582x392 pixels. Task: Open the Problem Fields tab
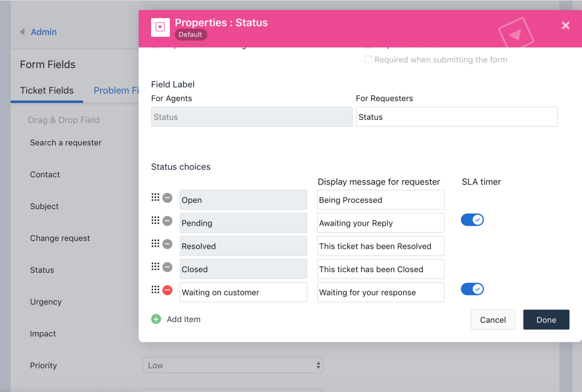[119, 90]
